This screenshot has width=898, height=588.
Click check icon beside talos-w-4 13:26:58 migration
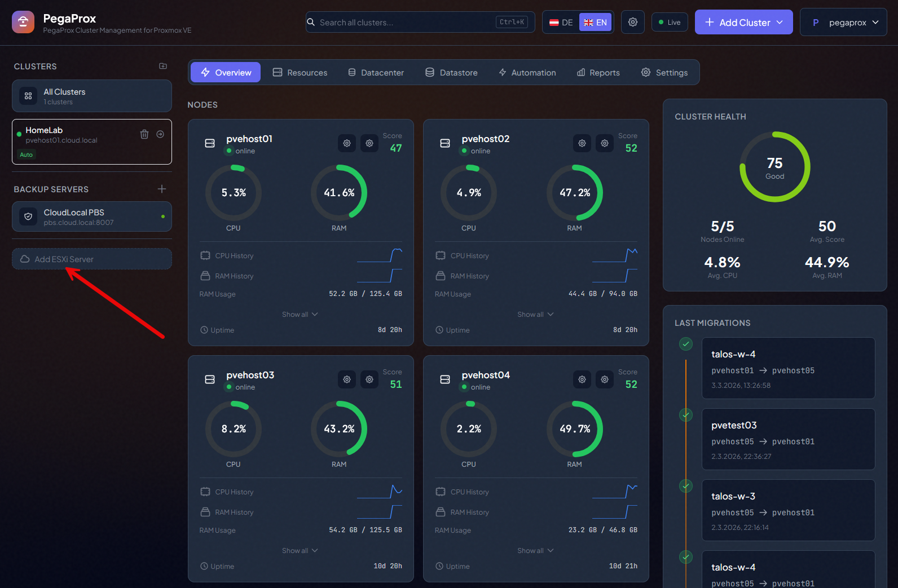click(x=686, y=344)
